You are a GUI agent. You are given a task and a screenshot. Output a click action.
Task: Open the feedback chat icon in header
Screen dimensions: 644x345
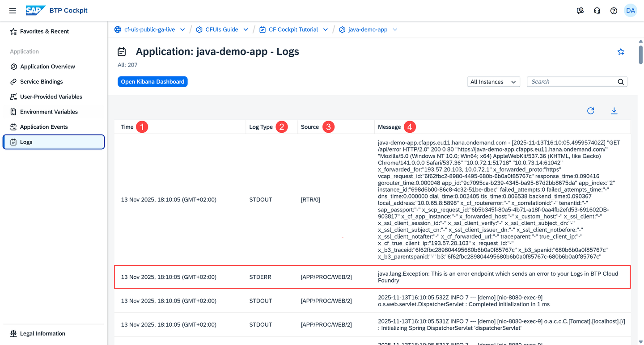(x=580, y=11)
